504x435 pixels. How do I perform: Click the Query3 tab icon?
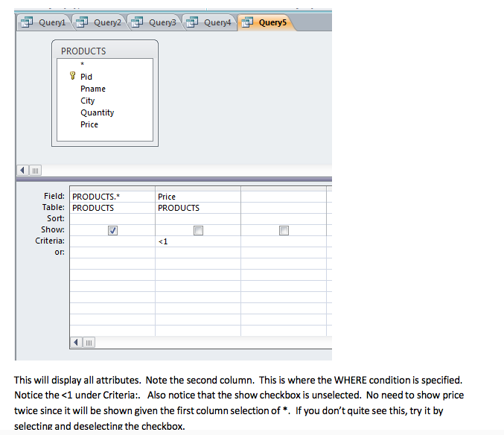tap(137, 22)
